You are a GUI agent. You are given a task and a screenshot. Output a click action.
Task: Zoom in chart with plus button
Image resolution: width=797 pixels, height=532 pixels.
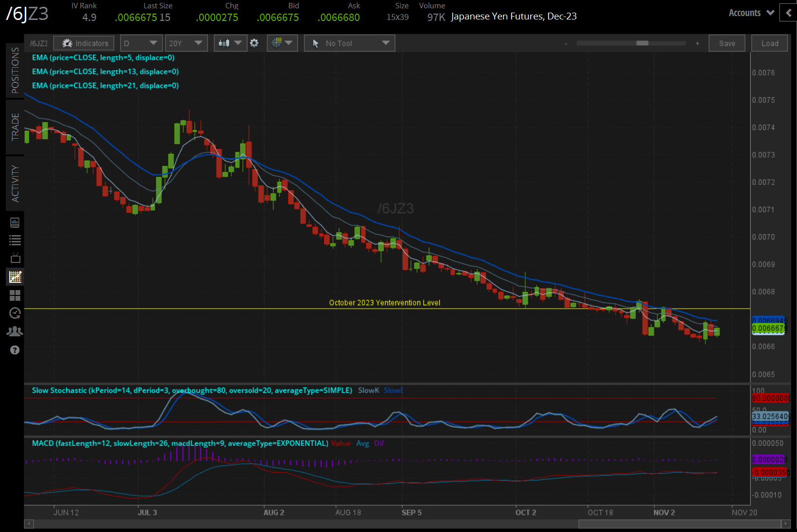coord(697,43)
